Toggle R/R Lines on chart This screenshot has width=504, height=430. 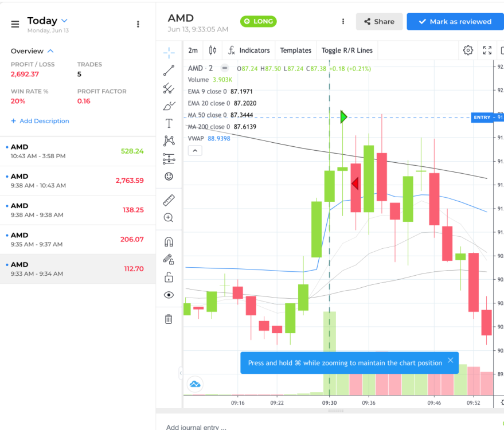click(x=347, y=50)
